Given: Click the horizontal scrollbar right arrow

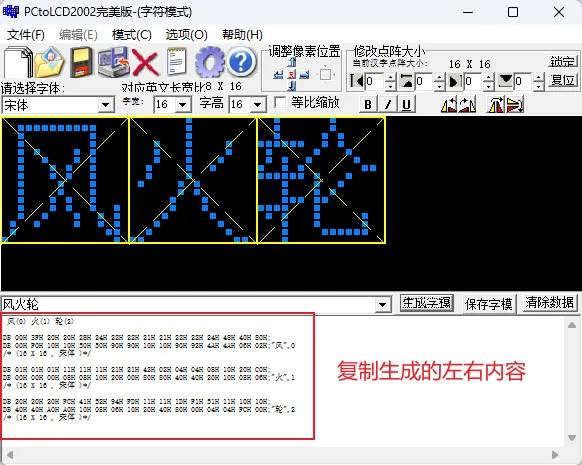Looking at the screenshot, I should (555, 455).
